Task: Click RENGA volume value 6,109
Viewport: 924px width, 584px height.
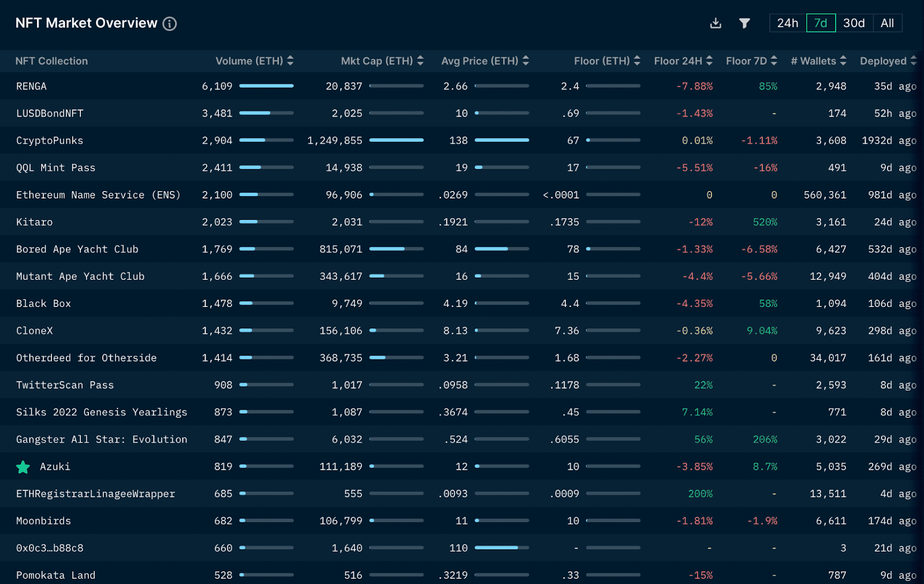Action: click(x=217, y=86)
